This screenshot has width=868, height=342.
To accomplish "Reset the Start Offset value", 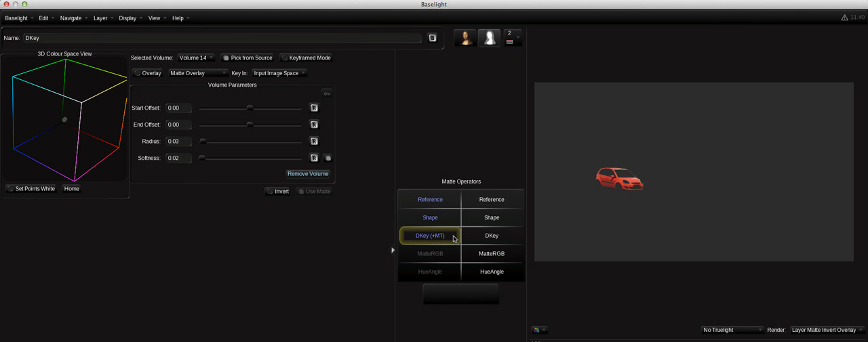I will (314, 108).
